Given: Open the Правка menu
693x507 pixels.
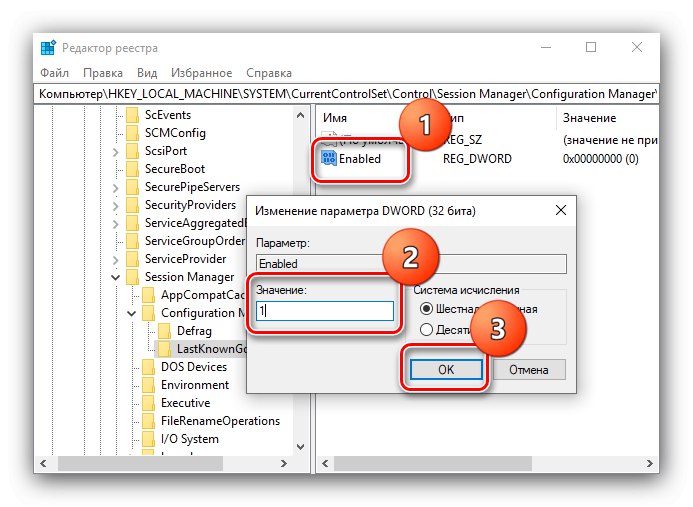Looking at the screenshot, I should pos(103,73).
